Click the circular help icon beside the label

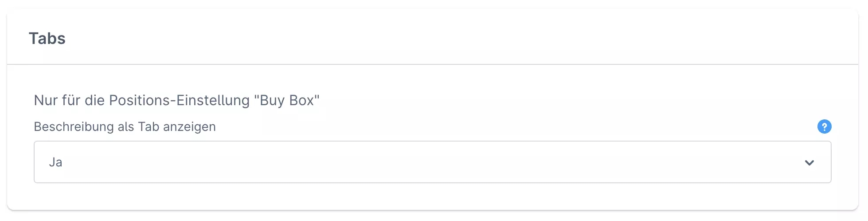[x=824, y=126]
